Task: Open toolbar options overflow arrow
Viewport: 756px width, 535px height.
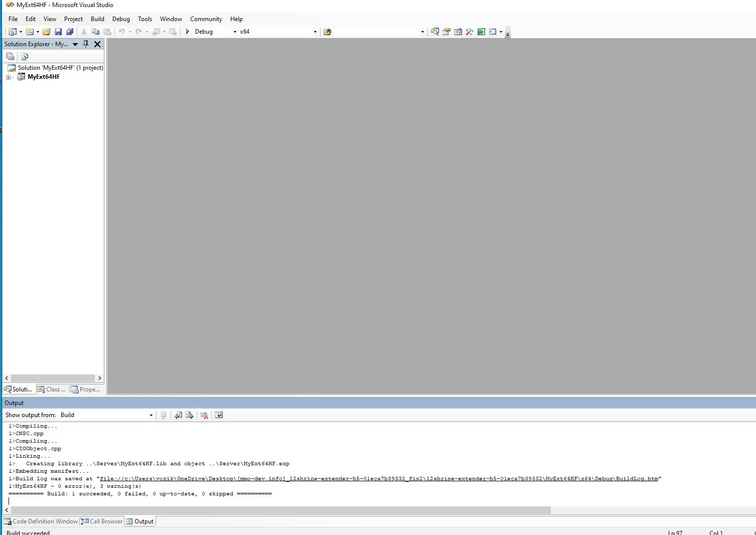Action: click(x=508, y=33)
